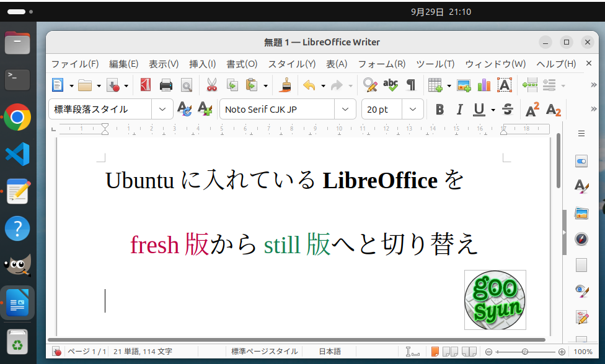Toggle Strikethrough formatting
This screenshot has height=364, width=605.
[x=508, y=110]
